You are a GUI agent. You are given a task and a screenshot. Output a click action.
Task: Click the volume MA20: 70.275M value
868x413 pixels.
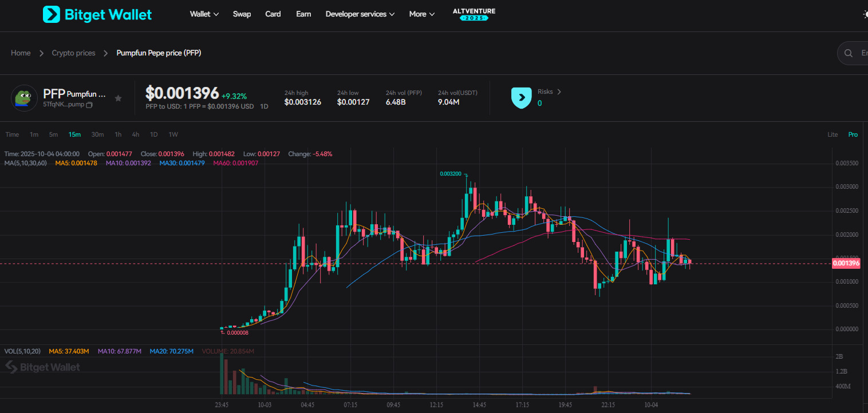coord(172,351)
